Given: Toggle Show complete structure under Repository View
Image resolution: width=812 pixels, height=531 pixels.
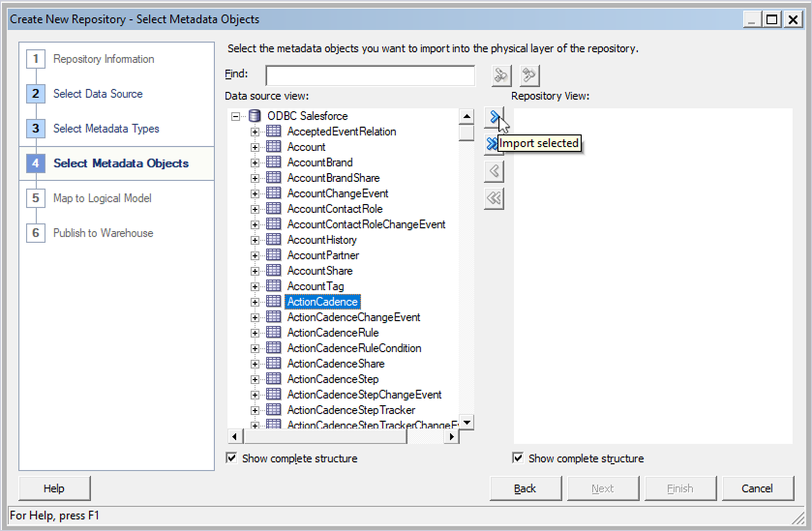Looking at the screenshot, I should [x=518, y=458].
